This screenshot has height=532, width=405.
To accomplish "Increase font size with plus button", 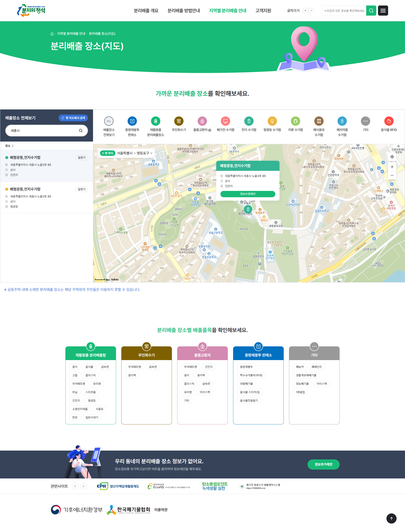I will point(305,11).
